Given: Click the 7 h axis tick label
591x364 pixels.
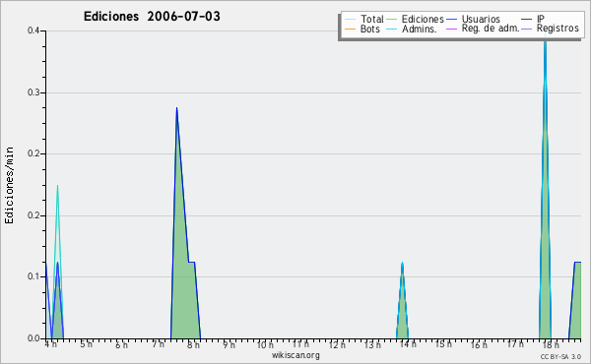Looking at the screenshot, I should pos(158,344).
